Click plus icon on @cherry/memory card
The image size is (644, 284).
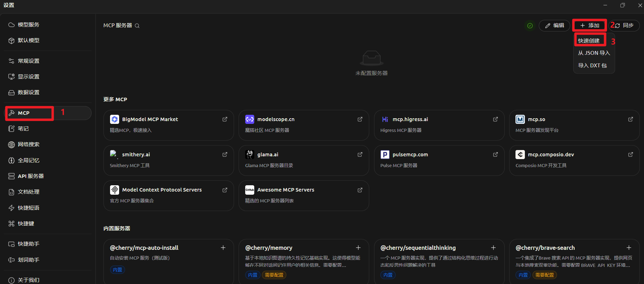point(358,248)
